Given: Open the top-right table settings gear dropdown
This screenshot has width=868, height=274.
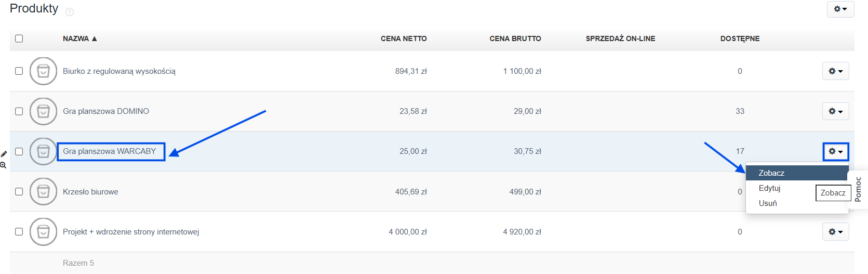Looking at the screenshot, I should coord(840,9).
